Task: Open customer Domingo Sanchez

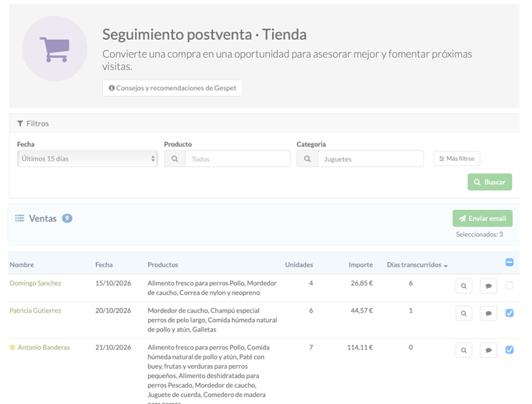Action: point(36,283)
